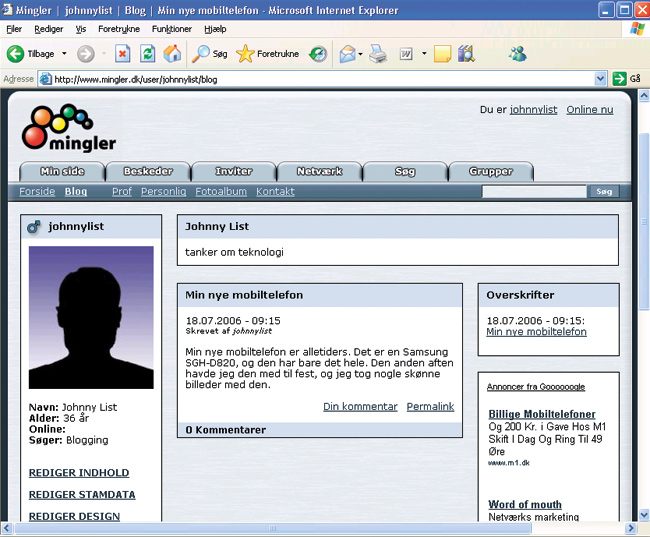Open the Mail toolbar icon

(x=347, y=54)
